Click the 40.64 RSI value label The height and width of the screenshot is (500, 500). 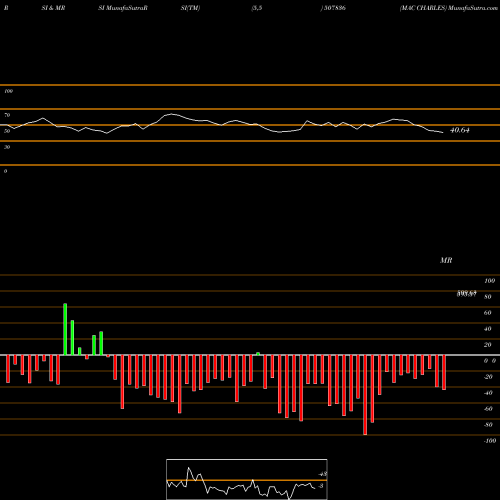[460, 130]
